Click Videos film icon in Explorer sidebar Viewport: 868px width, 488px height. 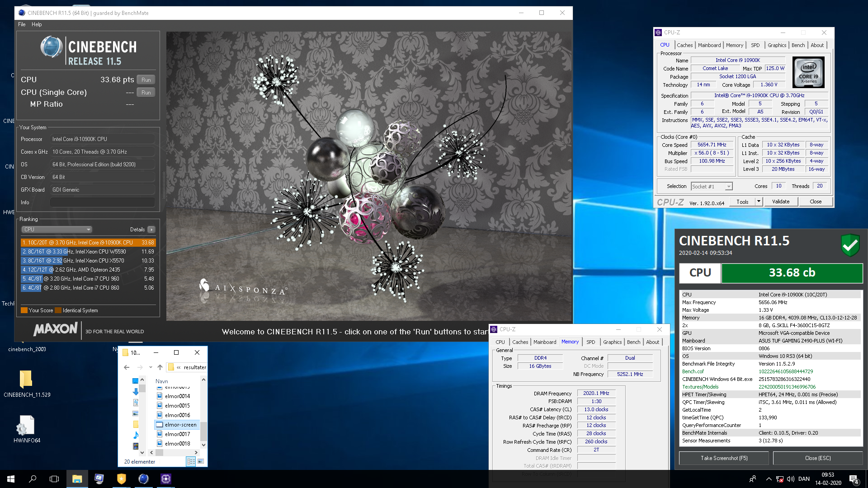[135, 446]
